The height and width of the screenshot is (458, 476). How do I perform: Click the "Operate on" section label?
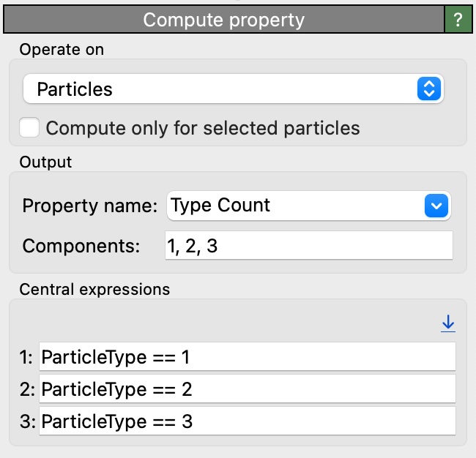pyautogui.click(x=62, y=50)
